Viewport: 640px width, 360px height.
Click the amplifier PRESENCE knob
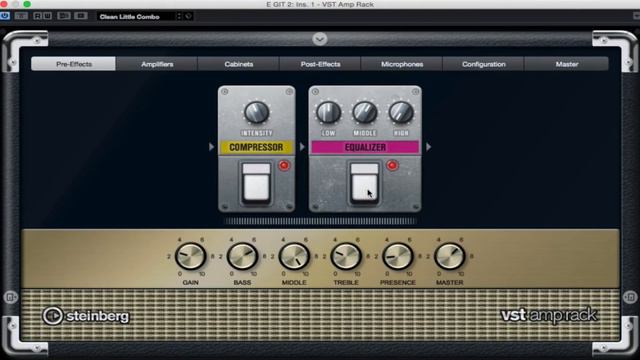click(x=398, y=256)
